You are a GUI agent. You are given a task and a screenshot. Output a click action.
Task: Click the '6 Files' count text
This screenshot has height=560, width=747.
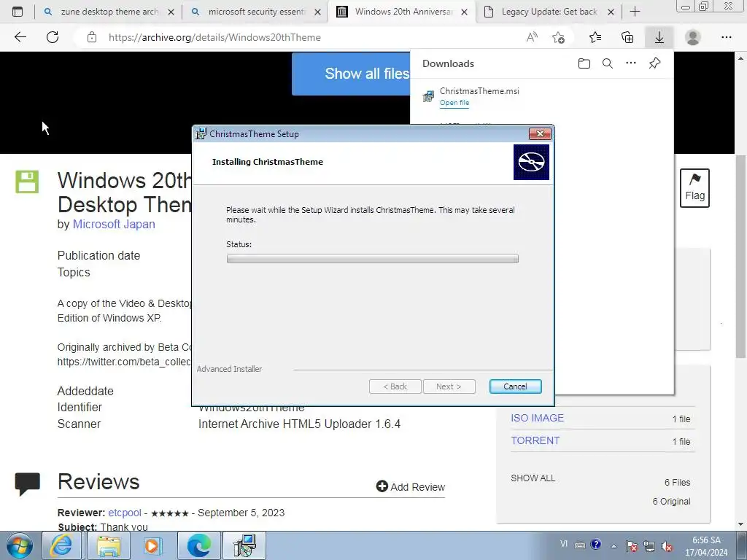(x=677, y=483)
